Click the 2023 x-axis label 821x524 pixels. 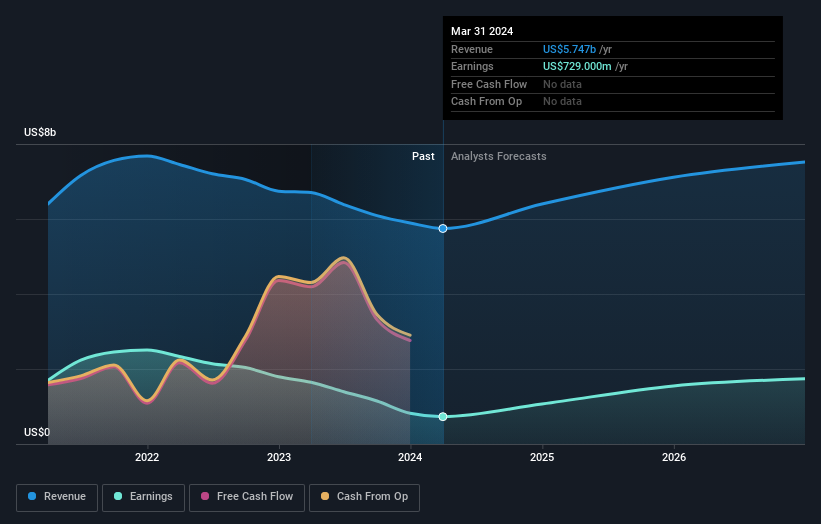coord(279,457)
